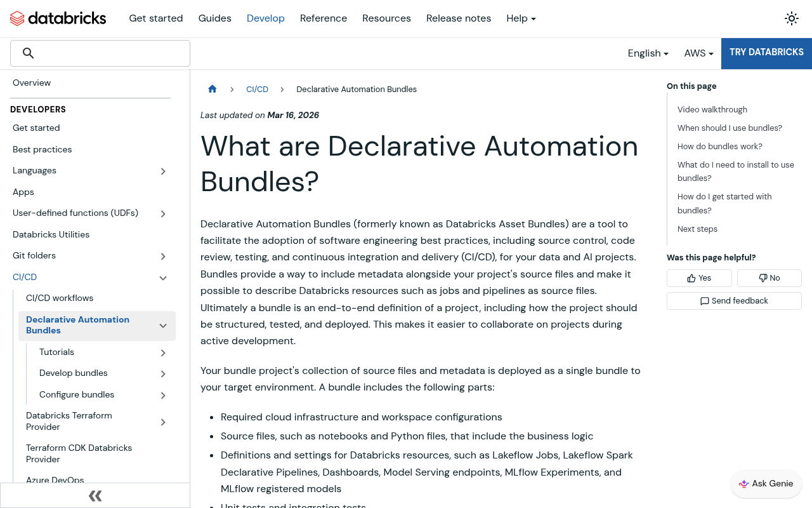Image resolution: width=812 pixels, height=508 pixels.
Task: Open Best practices in the sidebar
Action: click(43, 149)
